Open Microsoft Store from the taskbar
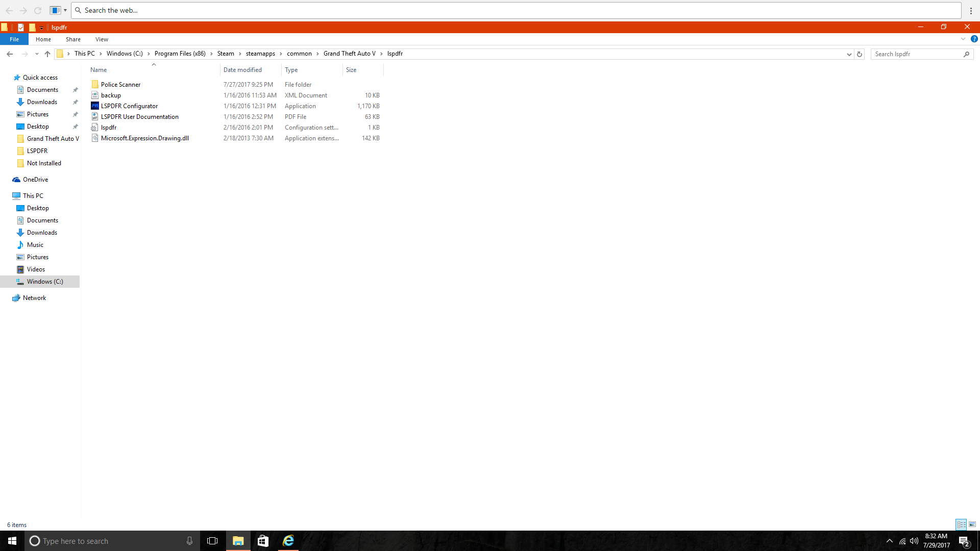This screenshot has height=551, width=980. [263, 541]
